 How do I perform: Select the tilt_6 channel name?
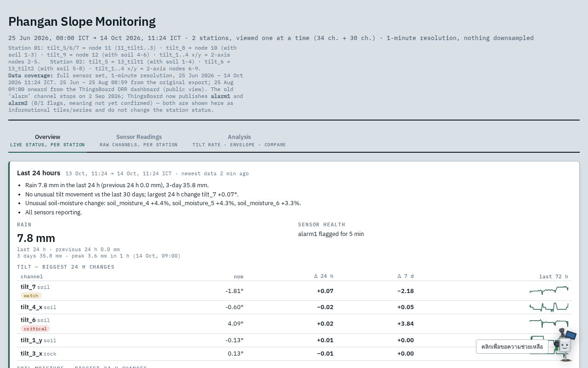28,320
